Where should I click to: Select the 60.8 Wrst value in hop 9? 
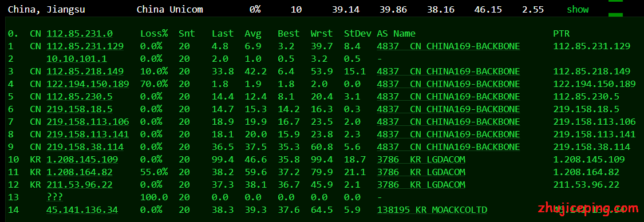pos(322,147)
